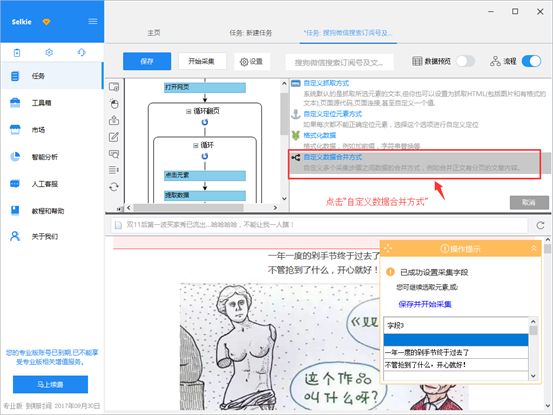Viewport: 553px width, 415px height.
Task: Click the hamburger menu icon beside Selkie
Action: click(93, 22)
